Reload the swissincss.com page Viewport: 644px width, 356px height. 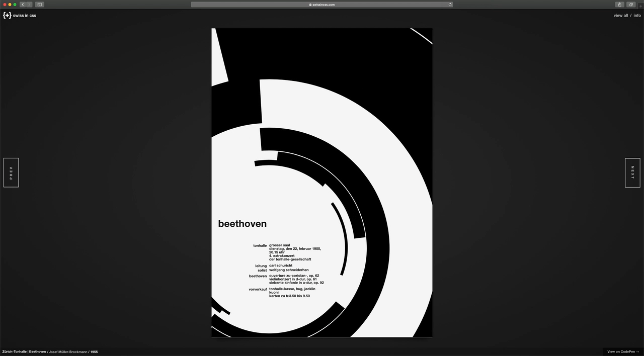click(x=450, y=5)
